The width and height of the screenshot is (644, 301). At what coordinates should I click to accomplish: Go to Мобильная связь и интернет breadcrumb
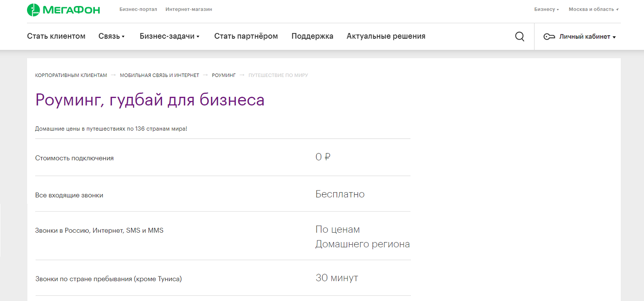159,75
